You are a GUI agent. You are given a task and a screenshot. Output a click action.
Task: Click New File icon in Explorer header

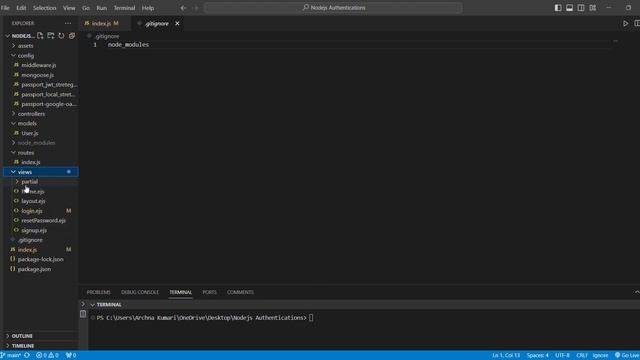point(40,36)
